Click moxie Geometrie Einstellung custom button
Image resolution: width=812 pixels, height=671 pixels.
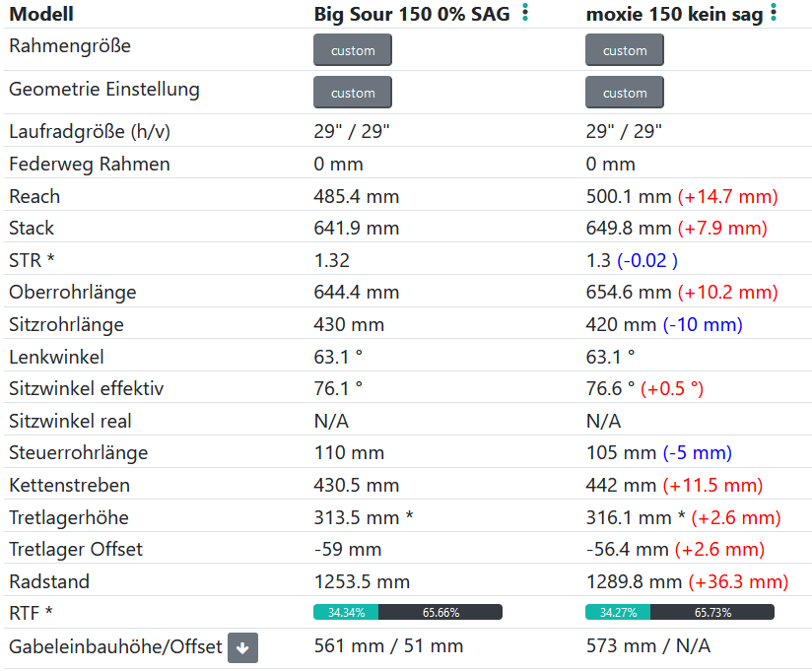(x=625, y=93)
